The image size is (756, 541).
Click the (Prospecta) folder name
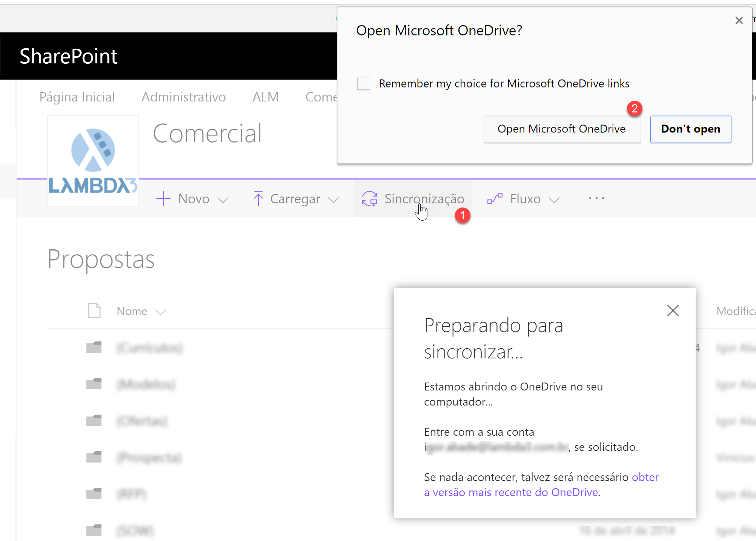click(149, 457)
